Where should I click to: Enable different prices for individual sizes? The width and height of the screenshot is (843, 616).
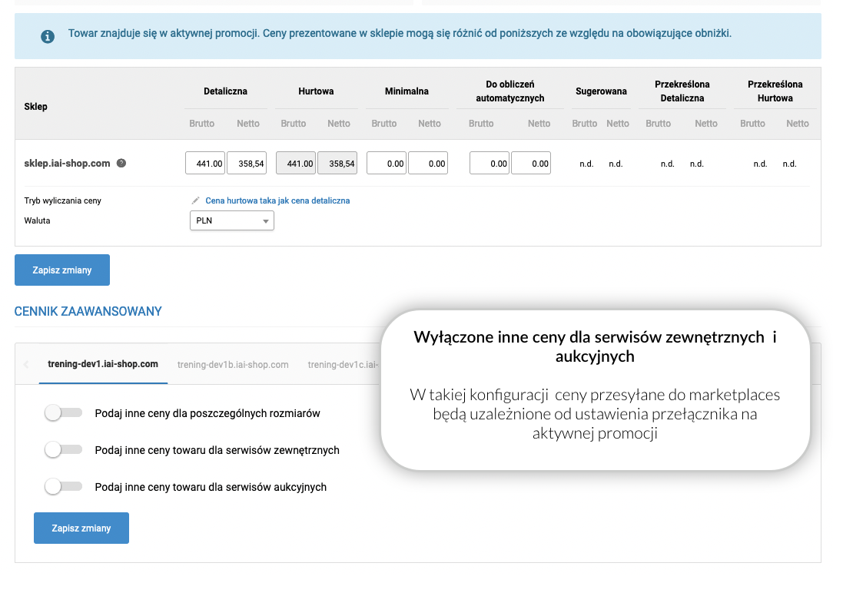click(x=64, y=413)
